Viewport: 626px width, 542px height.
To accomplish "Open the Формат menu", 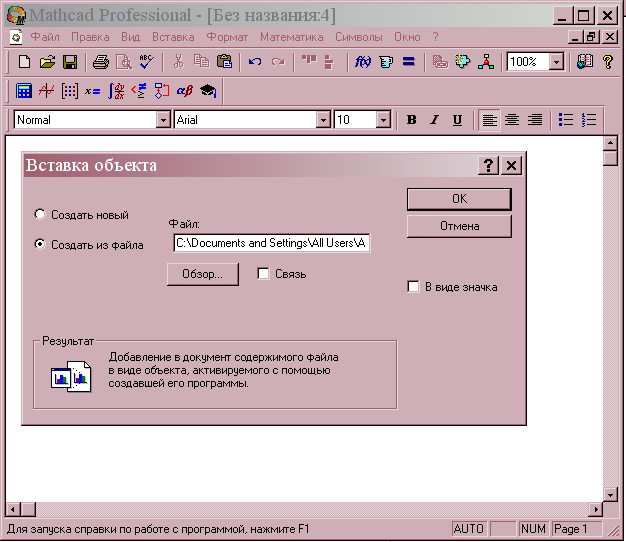I will pos(227,37).
